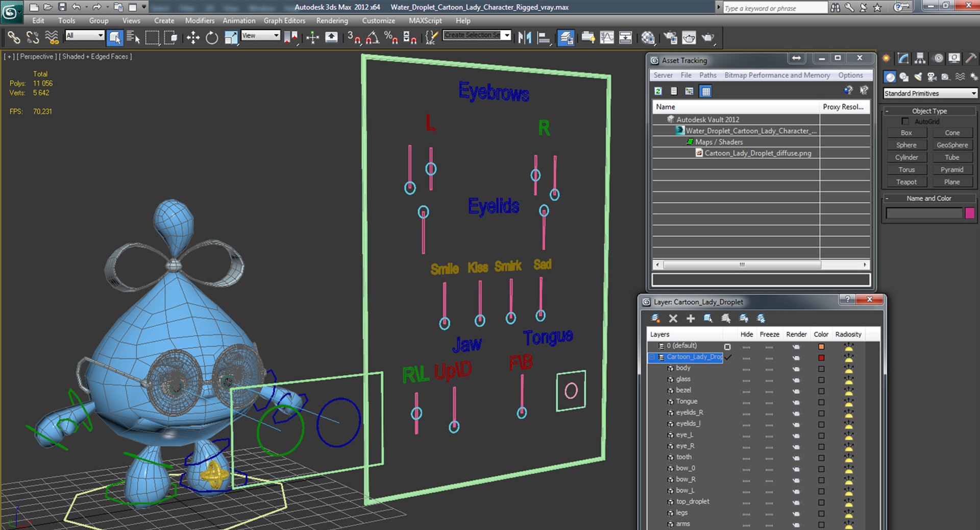The width and height of the screenshot is (980, 530).
Task: Click Refresh in Asset Tracking toolbar
Action: coord(658,91)
